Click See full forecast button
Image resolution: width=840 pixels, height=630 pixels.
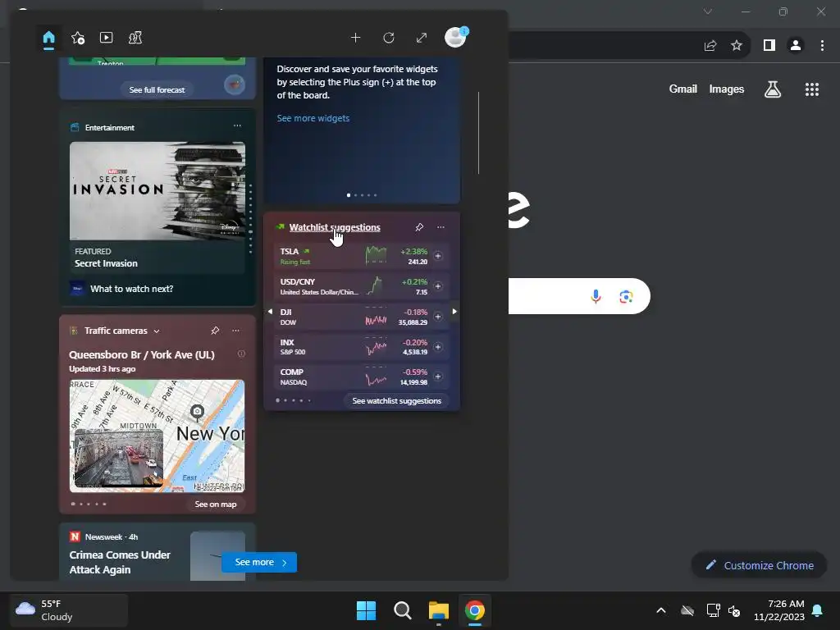pyautogui.click(x=157, y=89)
